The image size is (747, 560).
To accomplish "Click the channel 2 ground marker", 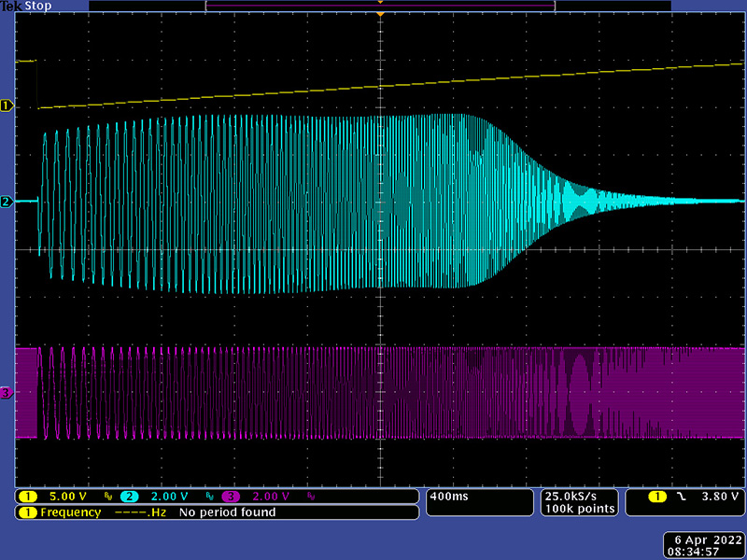I will [7, 202].
